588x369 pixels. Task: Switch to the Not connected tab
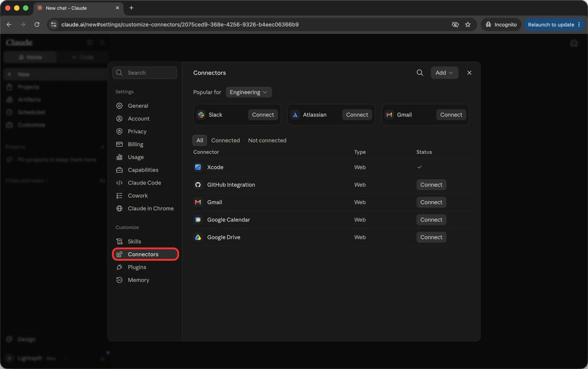click(x=267, y=140)
